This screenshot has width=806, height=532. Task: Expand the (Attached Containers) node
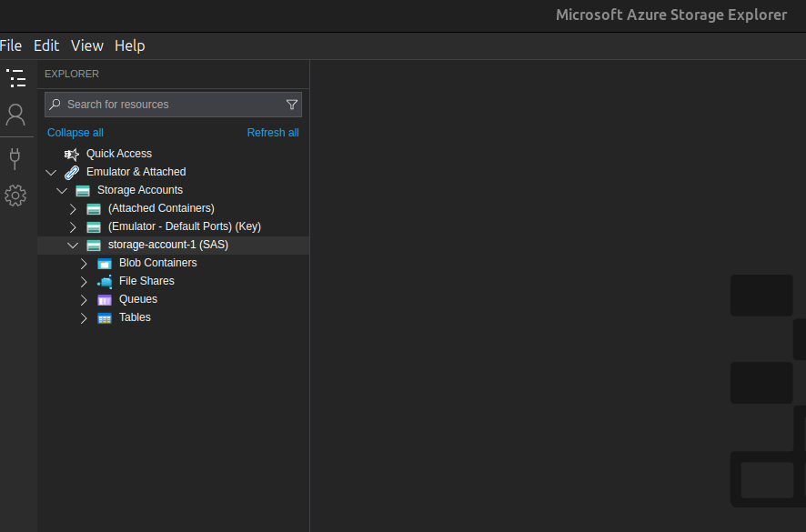tap(73, 207)
